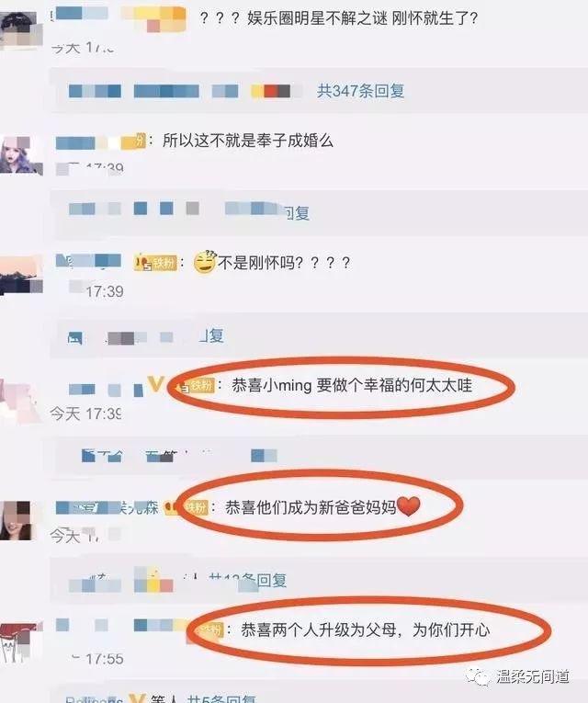Tap the V badge in the bottom reply row
Viewport: 588px width, 703px height.
(x=137, y=698)
